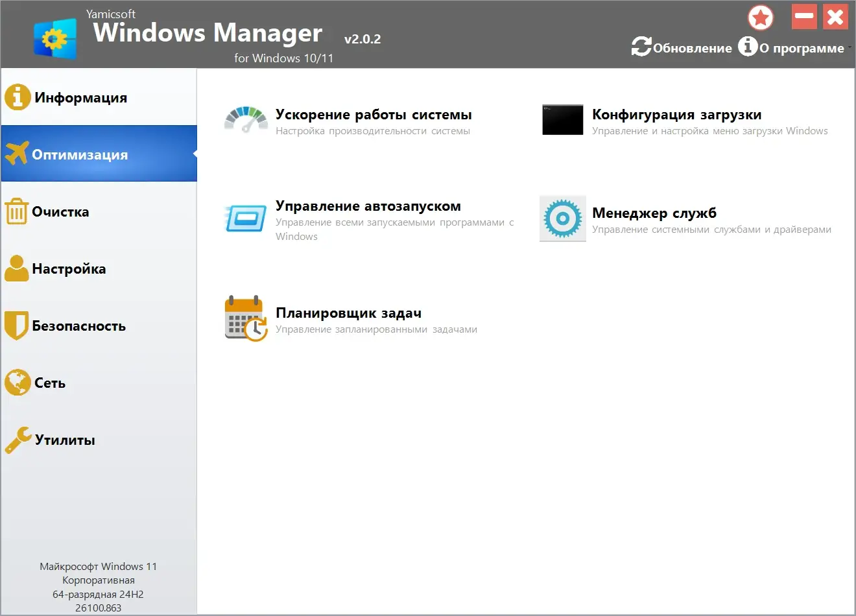Click the globe icon beside Сеть

click(18, 383)
